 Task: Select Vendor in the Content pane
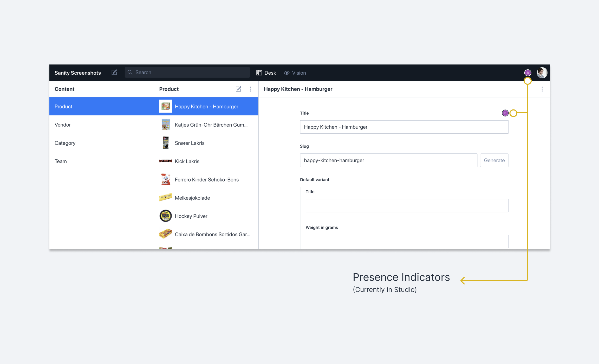tap(63, 125)
